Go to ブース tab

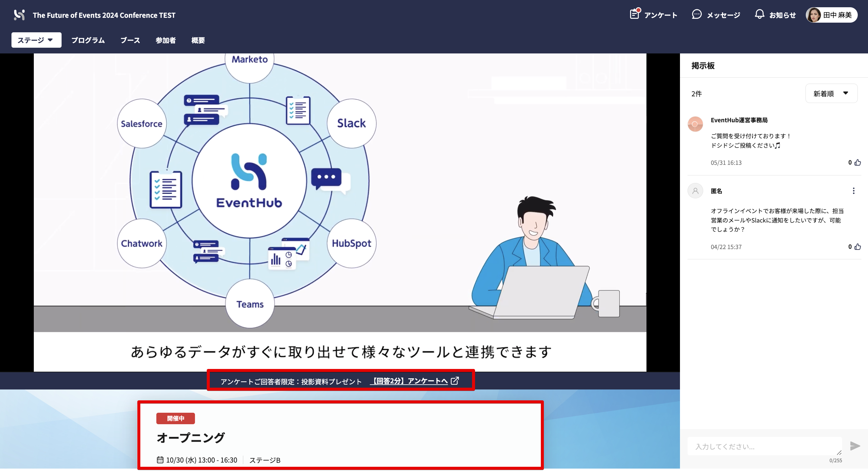click(130, 40)
